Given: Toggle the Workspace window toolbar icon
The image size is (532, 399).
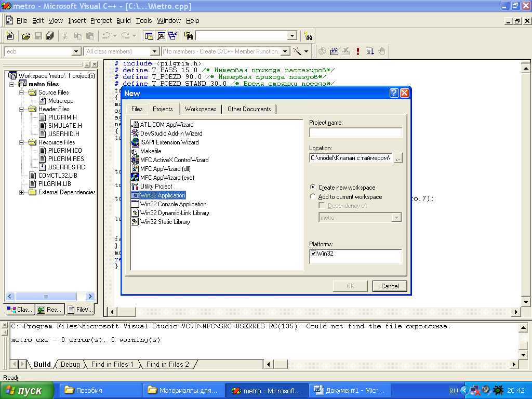Looking at the screenshot, I should tap(149, 36).
